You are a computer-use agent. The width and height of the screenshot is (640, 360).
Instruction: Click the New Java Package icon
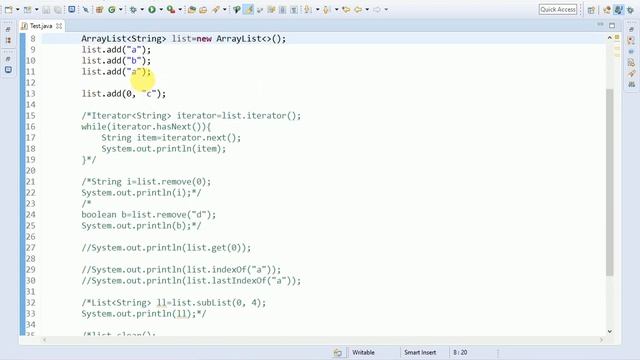click(x=99, y=9)
